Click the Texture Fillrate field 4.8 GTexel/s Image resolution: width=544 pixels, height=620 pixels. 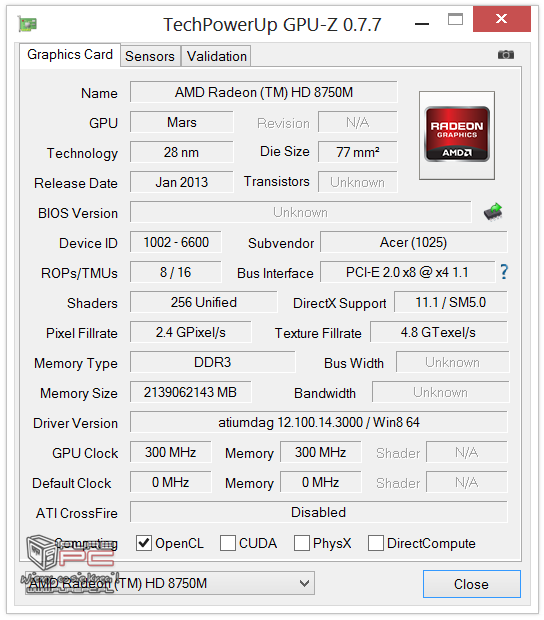pos(438,333)
